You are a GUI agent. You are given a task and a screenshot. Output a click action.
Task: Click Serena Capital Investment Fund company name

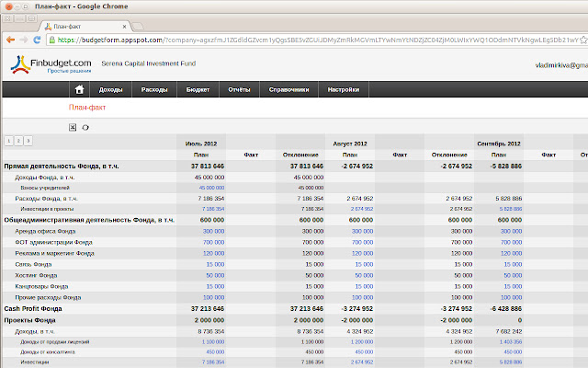[x=149, y=63]
